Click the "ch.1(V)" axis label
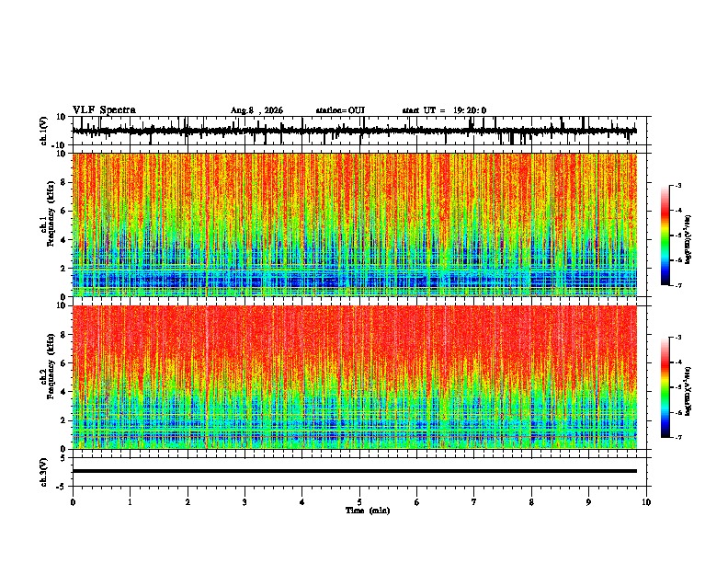The height and width of the screenshot is (563, 728). pyautogui.click(x=44, y=131)
